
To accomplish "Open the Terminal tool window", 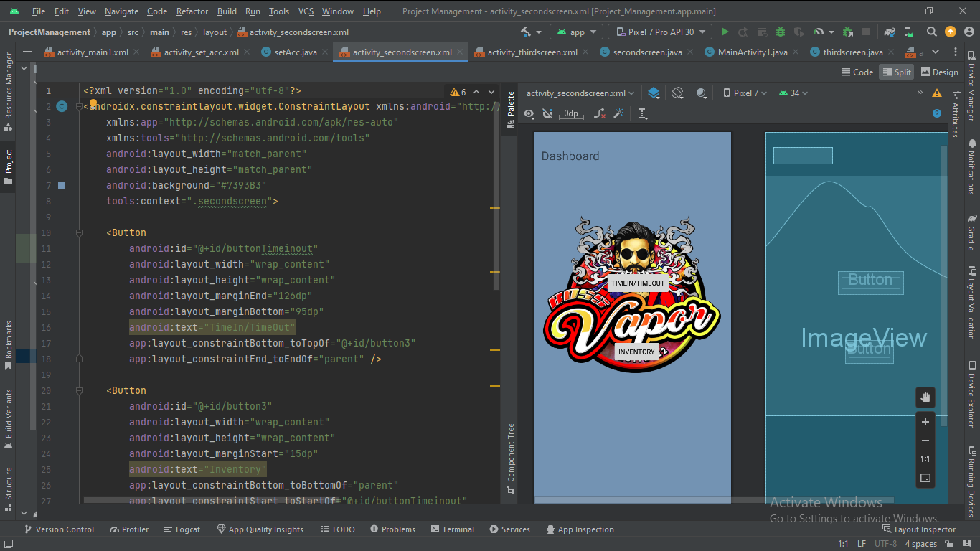I will click(451, 529).
